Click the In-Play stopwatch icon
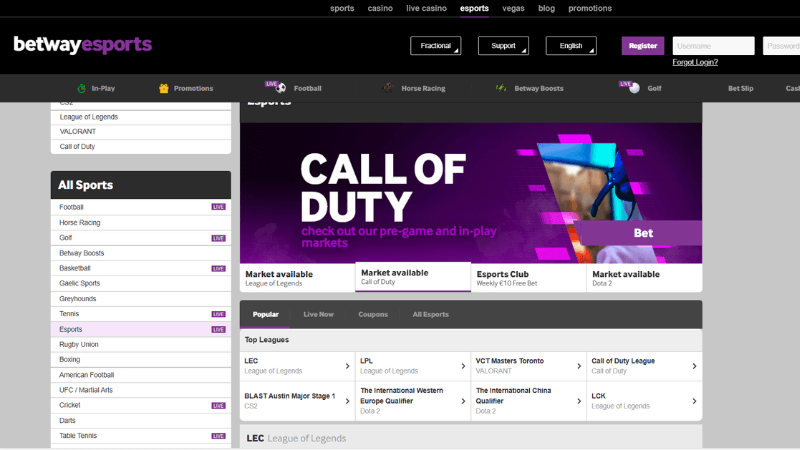Screen dimensions: 800x450 tap(82, 88)
